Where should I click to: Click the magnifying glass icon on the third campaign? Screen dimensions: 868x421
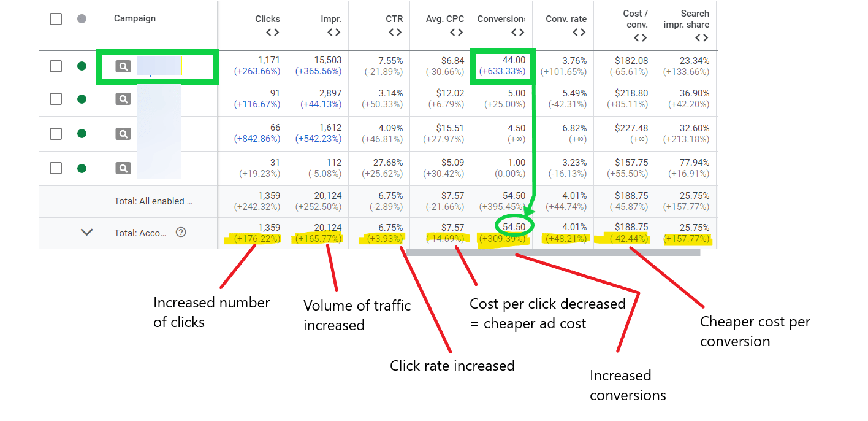click(122, 133)
